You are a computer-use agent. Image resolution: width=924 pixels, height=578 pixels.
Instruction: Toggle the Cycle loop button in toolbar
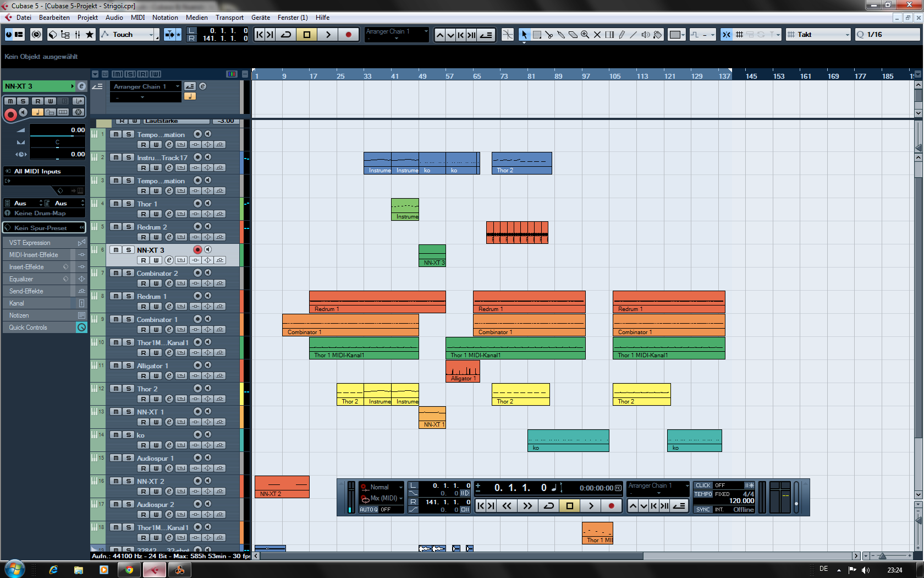tap(286, 35)
